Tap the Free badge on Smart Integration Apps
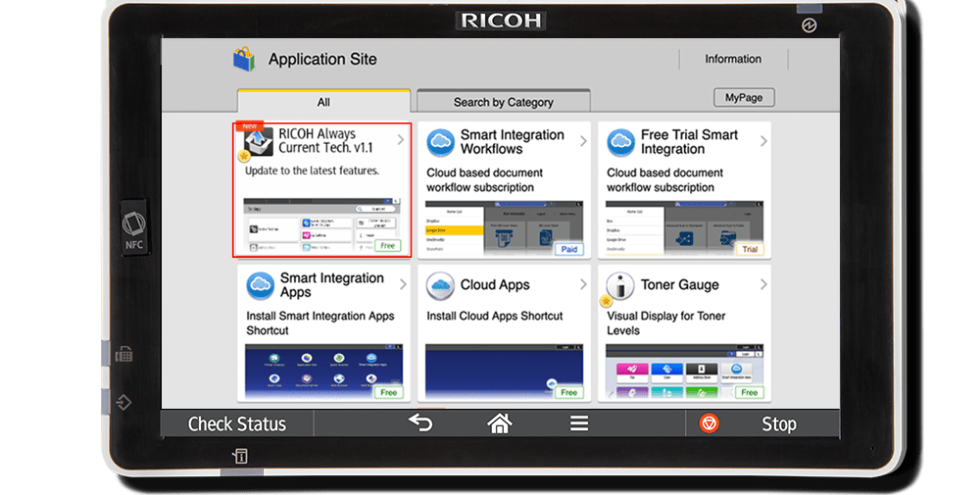Screen dimensions: 980x495 pos(389,392)
